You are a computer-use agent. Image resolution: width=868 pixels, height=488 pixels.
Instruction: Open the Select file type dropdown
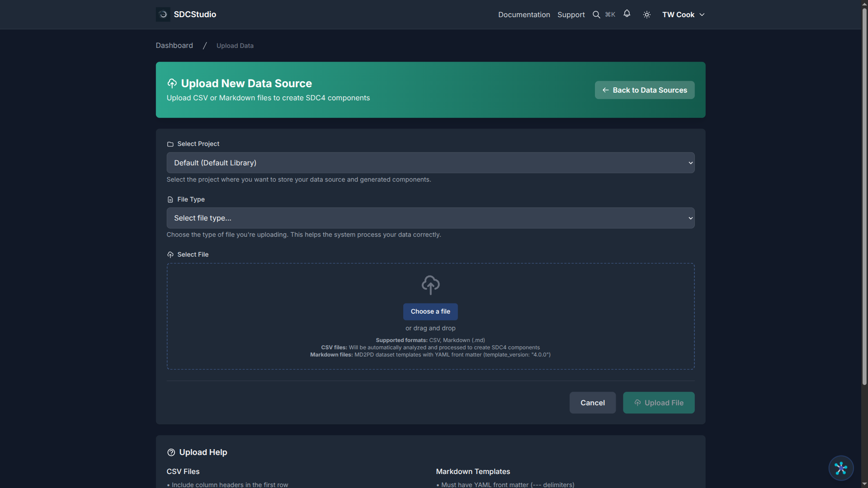[430, 218]
